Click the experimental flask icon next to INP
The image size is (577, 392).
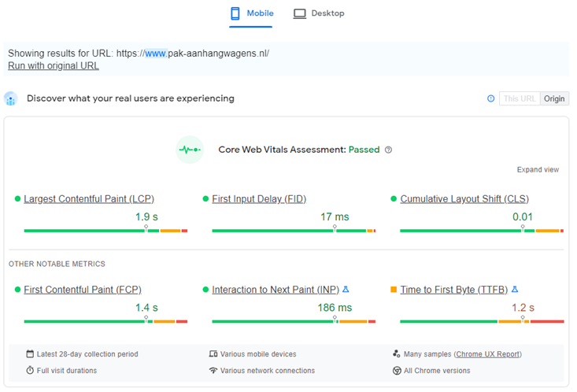click(x=346, y=290)
